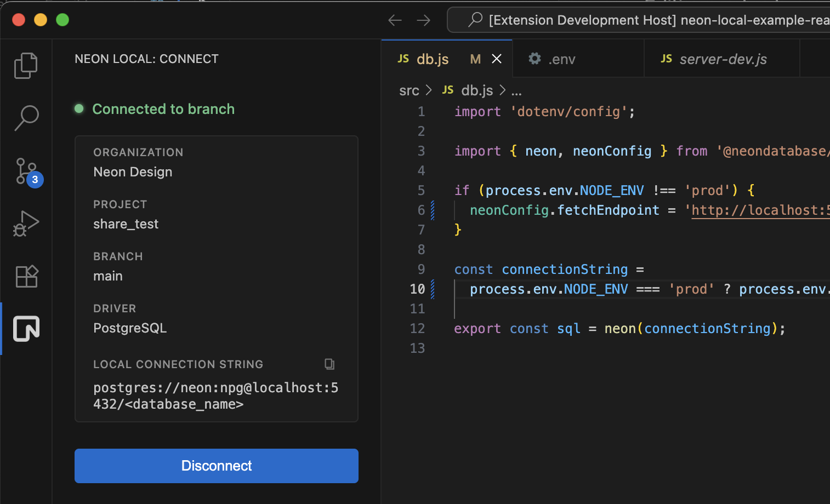The height and width of the screenshot is (504, 830).
Task: Click 'export const sql' on line 12
Action: pos(517,329)
